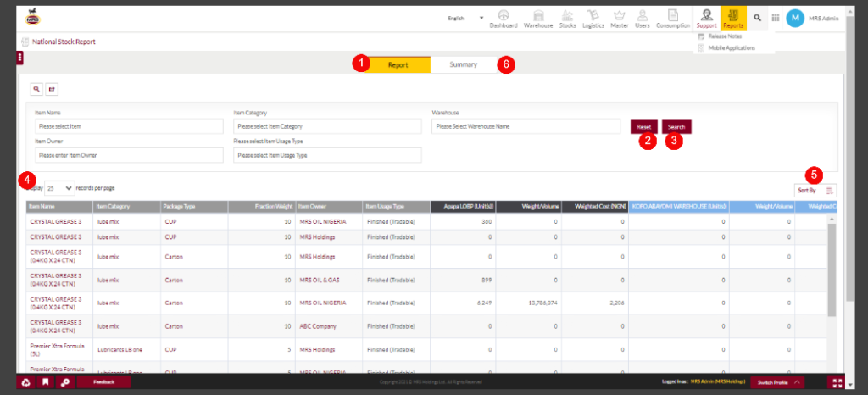The width and height of the screenshot is (868, 395).
Task: Open the Dashboard module
Action: click(504, 19)
